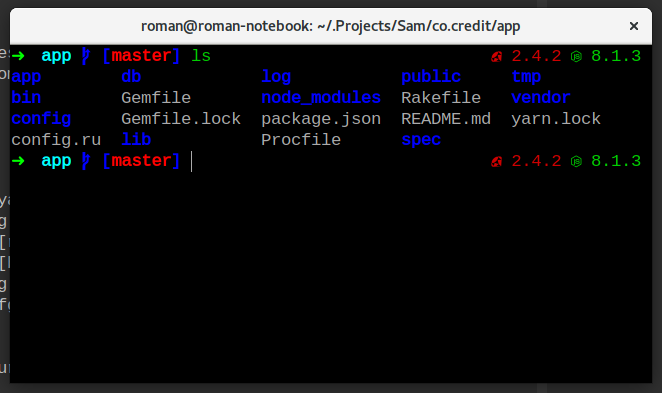The image size is (662, 393).
Task: Select the yarn.lock file name
Action: point(556,119)
